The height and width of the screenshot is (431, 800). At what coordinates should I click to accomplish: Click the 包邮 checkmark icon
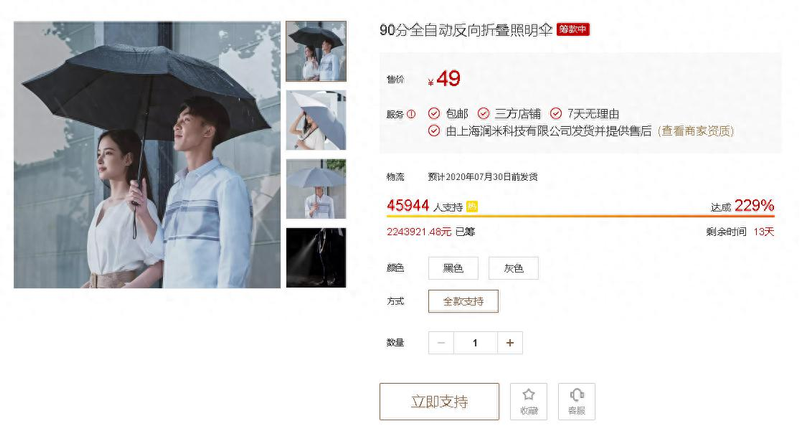coord(434,113)
